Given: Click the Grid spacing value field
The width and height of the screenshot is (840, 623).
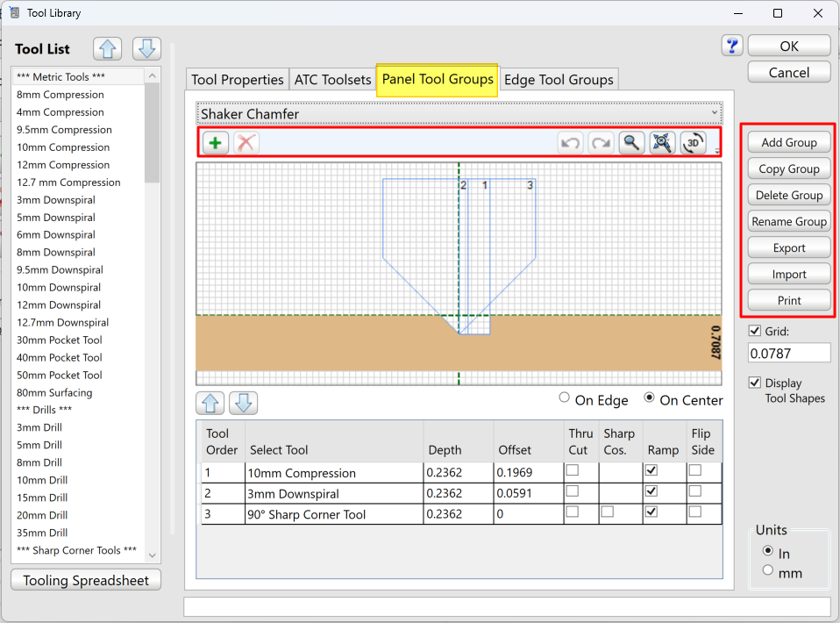Looking at the screenshot, I should click(x=788, y=353).
